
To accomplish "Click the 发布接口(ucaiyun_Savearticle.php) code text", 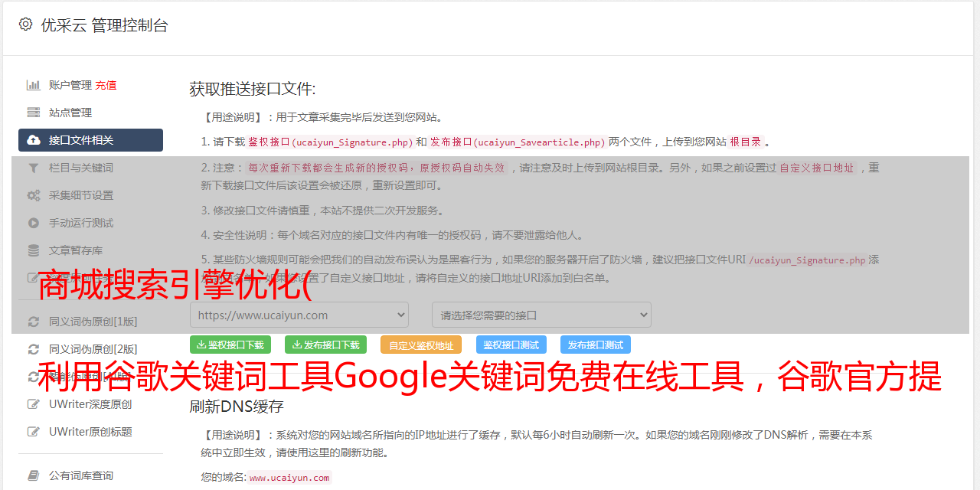I will click(x=518, y=142).
